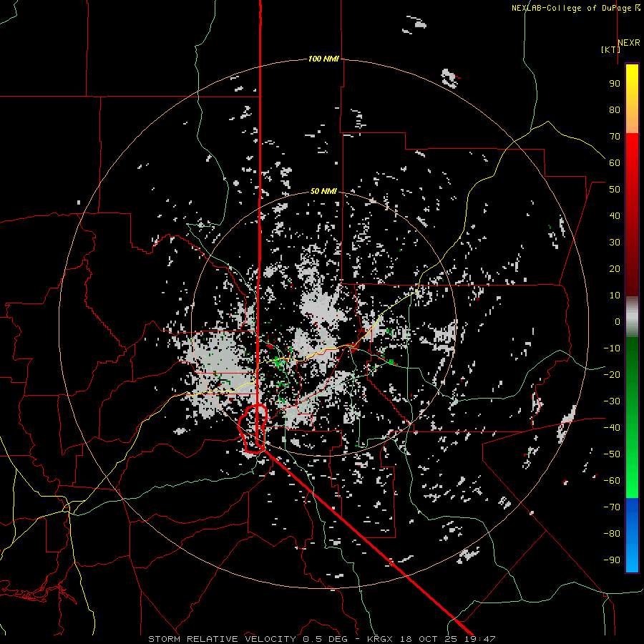The image size is (644, 644).
Task: Click the -90 value on the velocity scale
Action: click(x=612, y=560)
